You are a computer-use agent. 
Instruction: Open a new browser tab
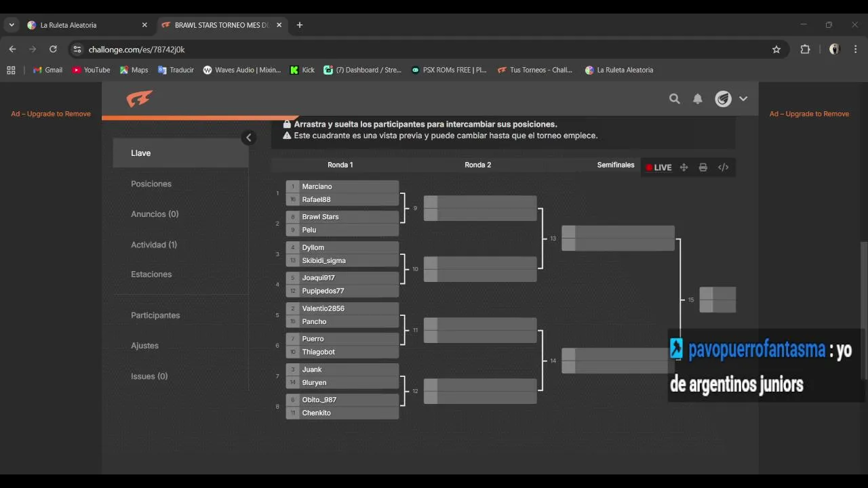pyautogui.click(x=300, y=25)
